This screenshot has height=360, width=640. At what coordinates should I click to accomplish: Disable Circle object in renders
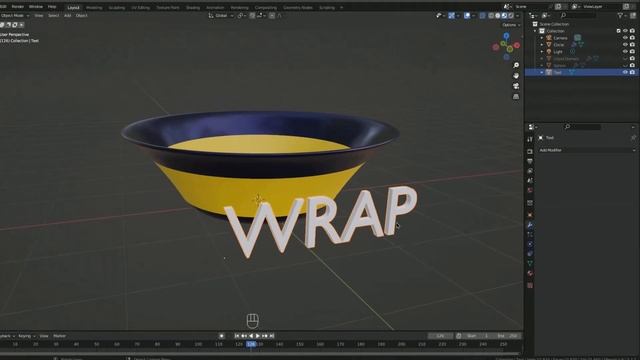(632, 44)
